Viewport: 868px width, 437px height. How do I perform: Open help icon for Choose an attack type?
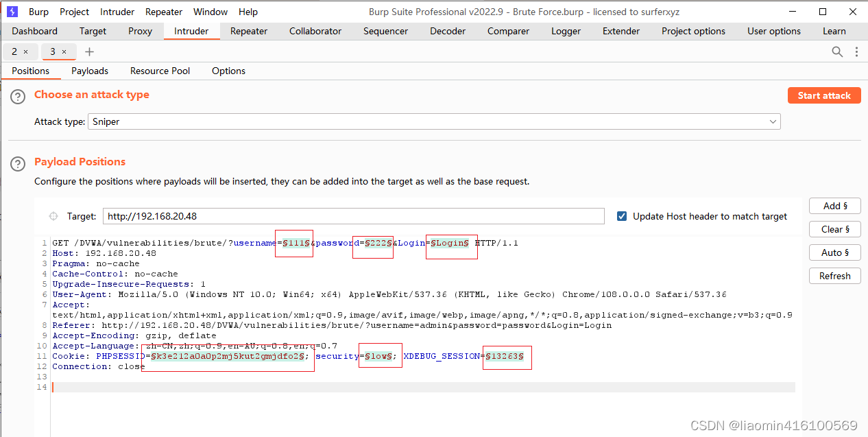(18, 97)
